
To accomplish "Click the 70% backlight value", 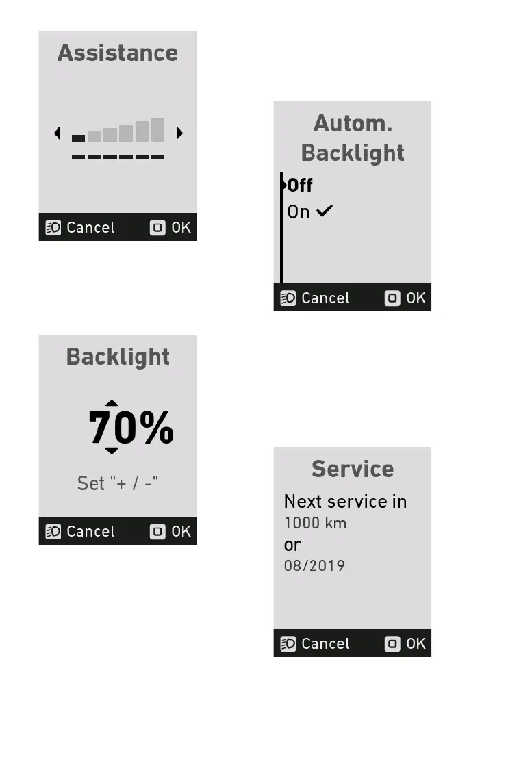I will pos(131,428).
